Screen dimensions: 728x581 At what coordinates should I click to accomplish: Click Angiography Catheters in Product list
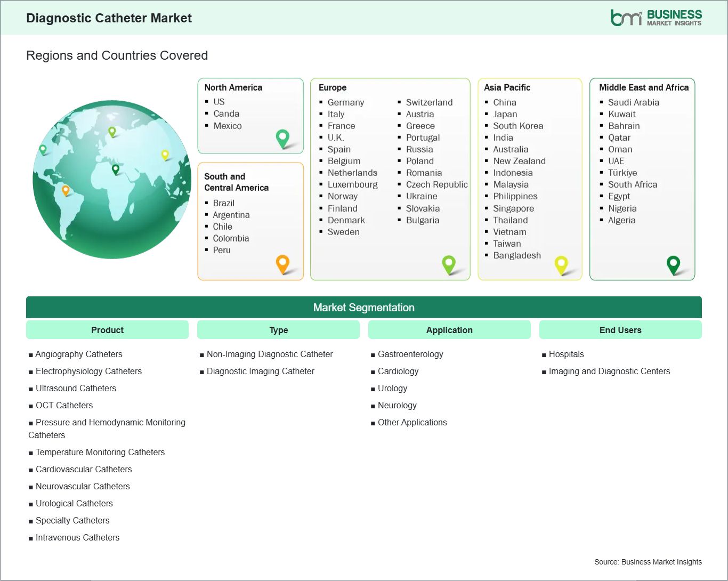79,354
